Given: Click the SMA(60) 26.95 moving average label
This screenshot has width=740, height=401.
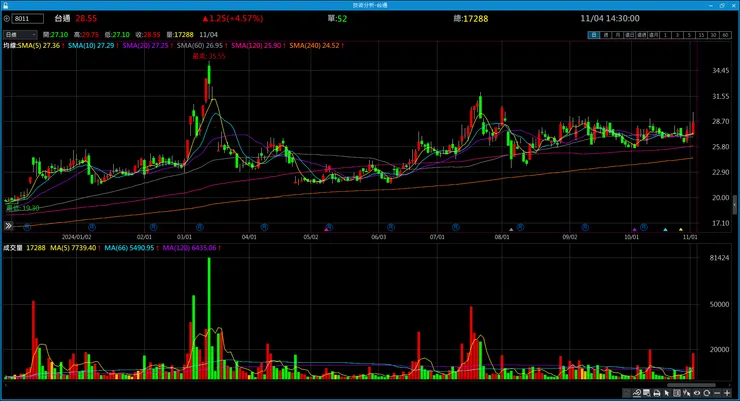Looking at the screenshot, I should click(202, 45).
